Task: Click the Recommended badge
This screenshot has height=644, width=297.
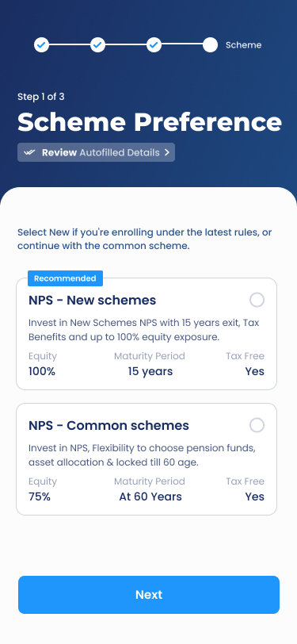Action: 65,278
